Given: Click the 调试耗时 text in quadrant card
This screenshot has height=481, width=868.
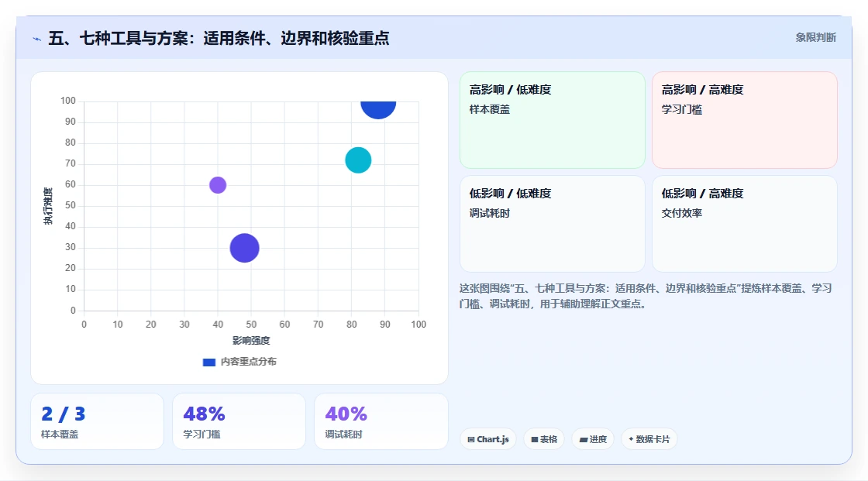Looking at the screenshot, I should click(489, 213).
